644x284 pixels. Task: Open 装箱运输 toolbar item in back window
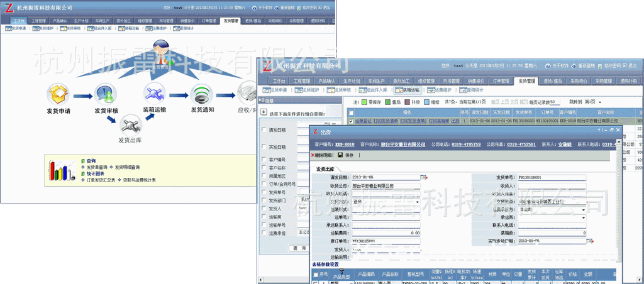[x=130, y=29]
